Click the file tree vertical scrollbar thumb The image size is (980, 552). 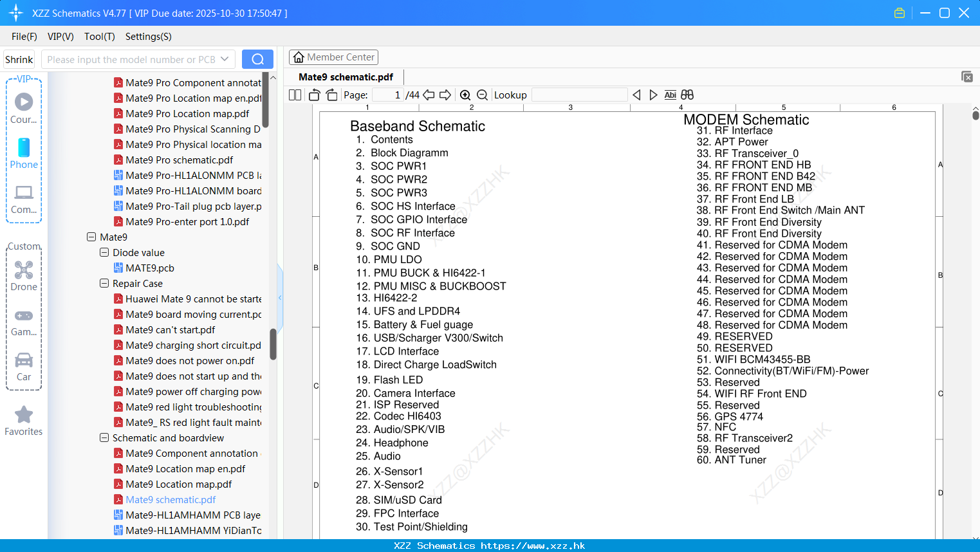273,344
